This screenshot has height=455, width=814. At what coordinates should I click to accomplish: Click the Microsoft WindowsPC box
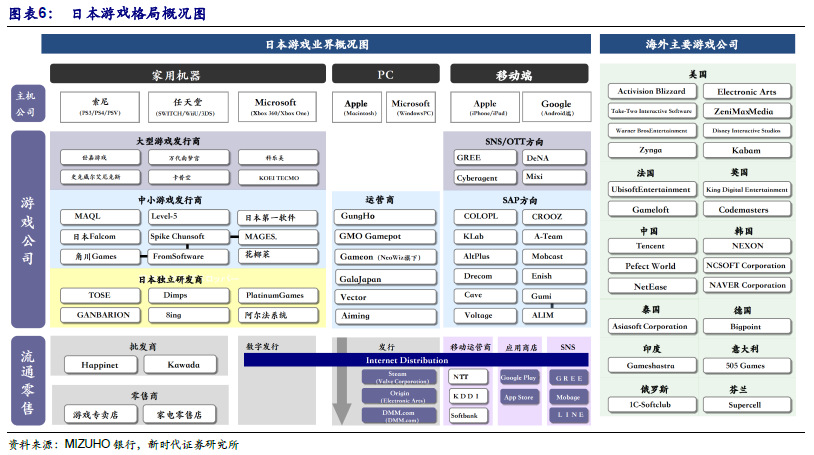coord(411,107)
